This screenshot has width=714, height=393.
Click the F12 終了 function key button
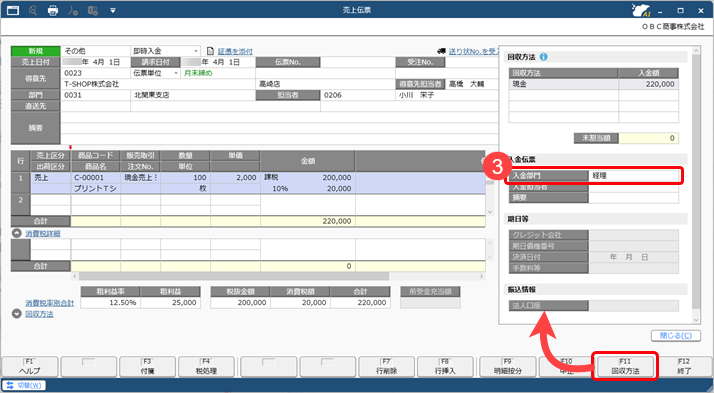(x=684, y=367)
